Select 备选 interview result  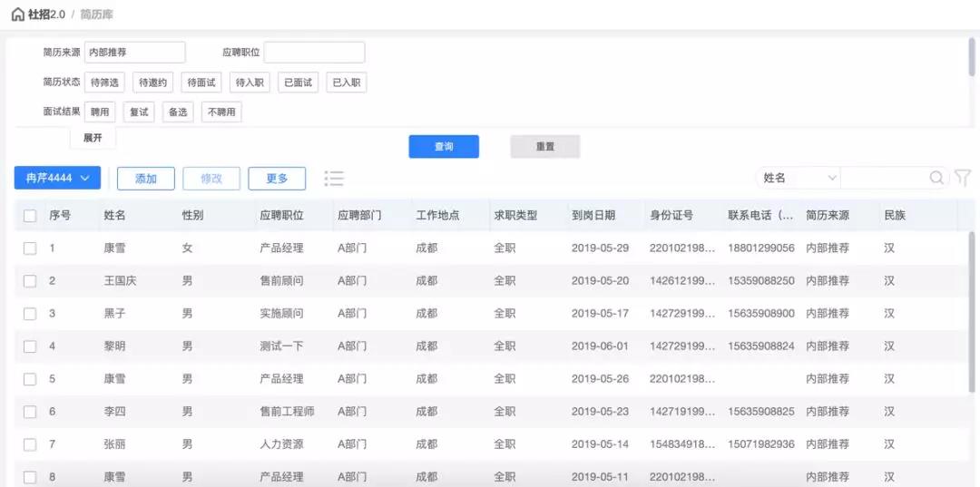(x=178, y=112)
